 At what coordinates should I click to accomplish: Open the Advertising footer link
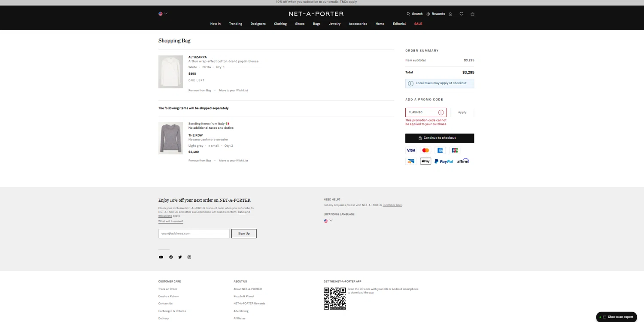(x=241, y=311)
